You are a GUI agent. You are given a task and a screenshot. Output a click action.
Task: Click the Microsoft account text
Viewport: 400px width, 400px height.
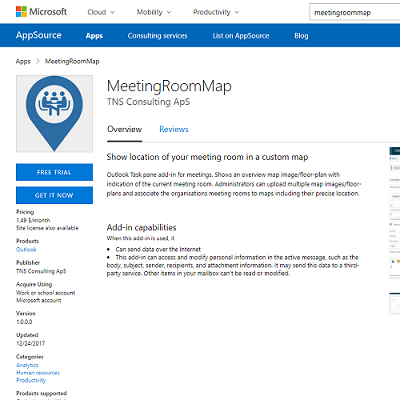click(x=39, y=300)
